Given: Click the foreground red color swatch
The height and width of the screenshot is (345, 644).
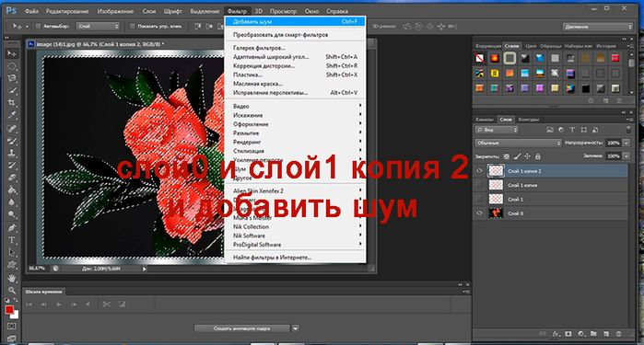Looking at the screenshot, I should [9, 310].
